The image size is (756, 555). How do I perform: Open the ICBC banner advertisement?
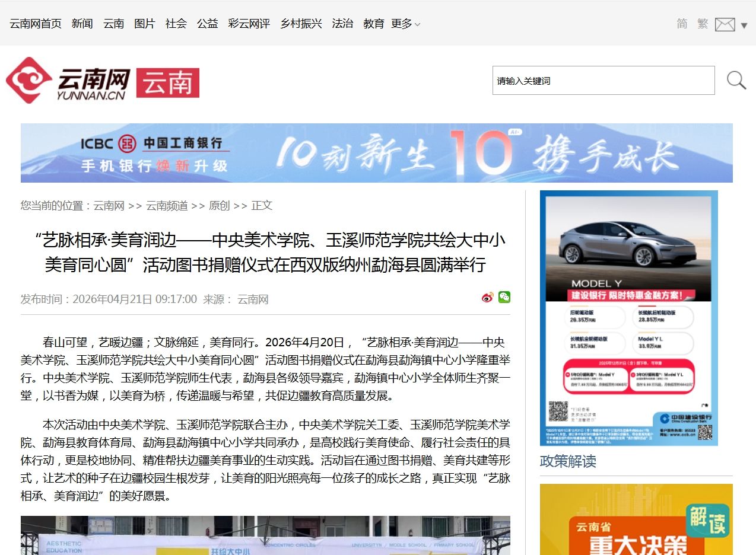coord(376,153)
